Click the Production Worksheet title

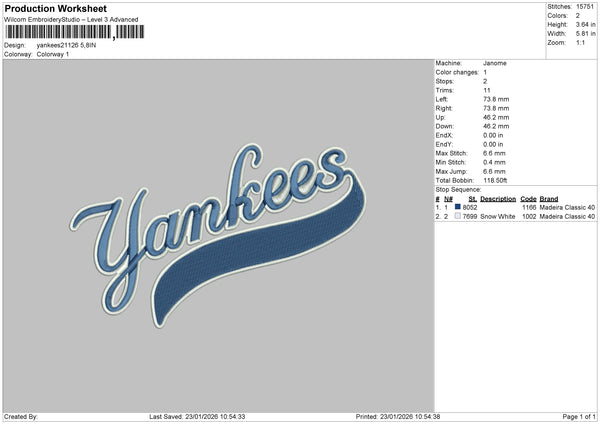55,8
